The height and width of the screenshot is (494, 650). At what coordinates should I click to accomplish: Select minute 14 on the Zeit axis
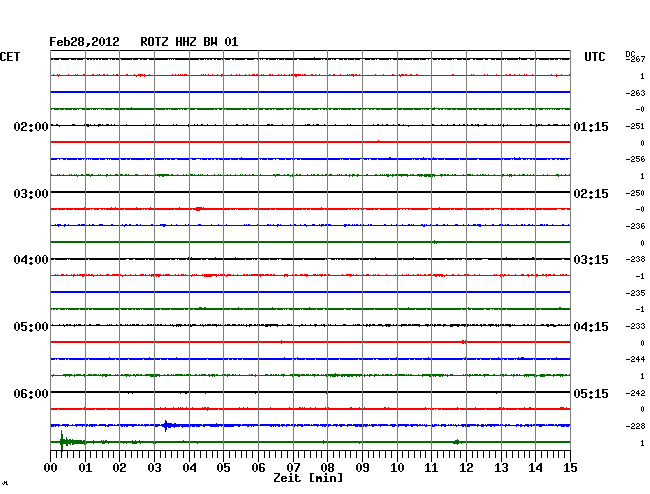pos(535,467)
